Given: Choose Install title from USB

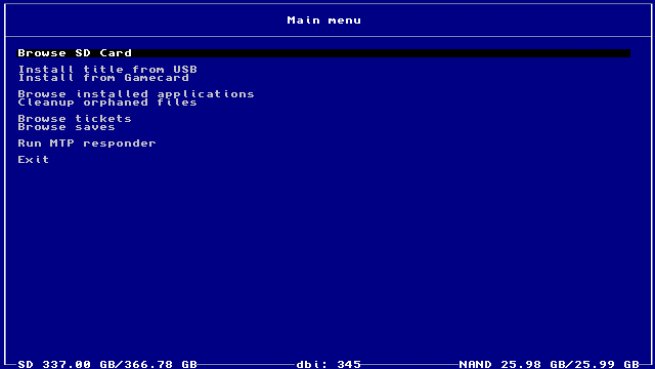Looking at the screenshot, I should [107, 69].
